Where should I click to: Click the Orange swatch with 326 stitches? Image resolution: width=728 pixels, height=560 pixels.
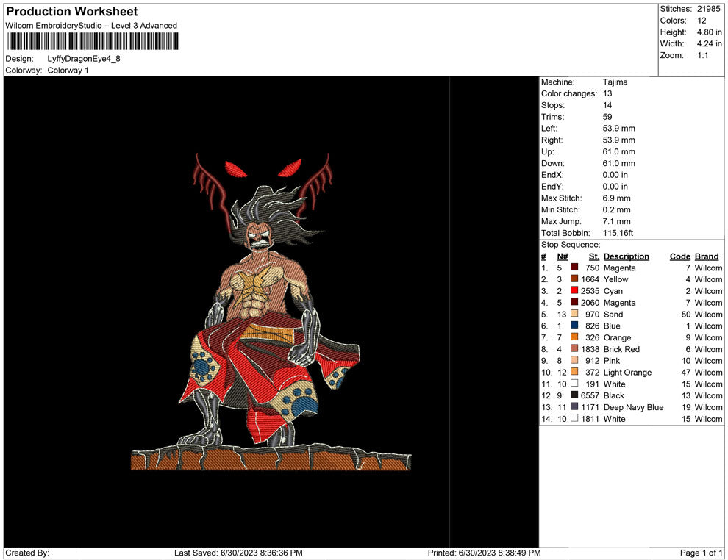[x=574, y=337]
